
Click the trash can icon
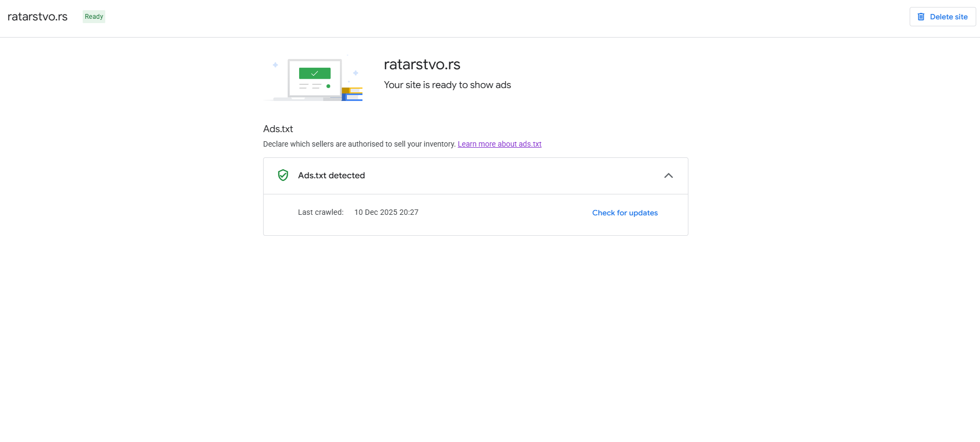921,17
